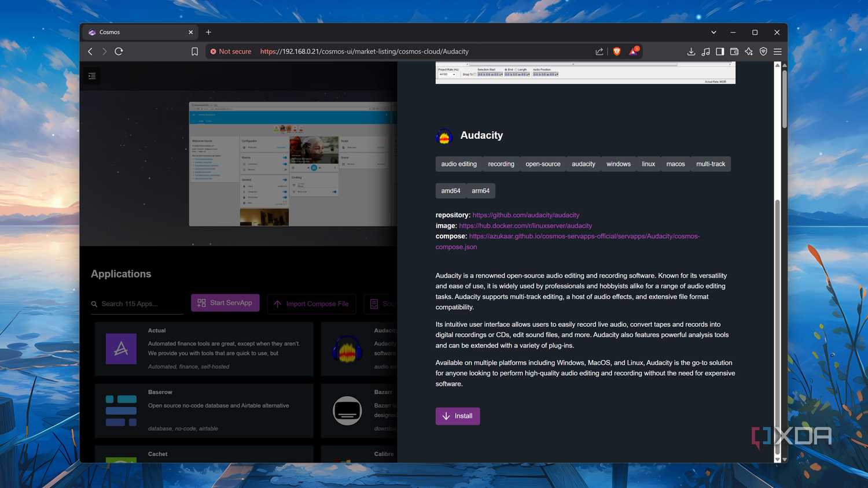Open the cosmos-compose.json compose link
Viewport: 868px width, 488px height.
568,242
